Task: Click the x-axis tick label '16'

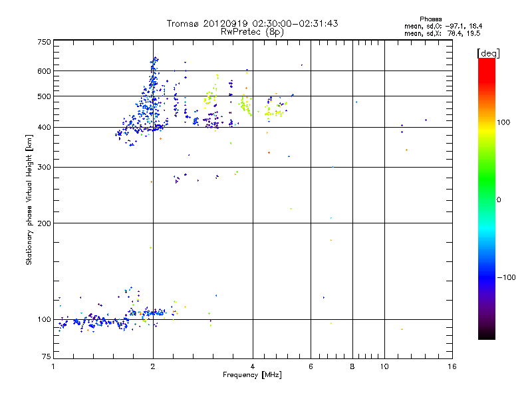Action: pyautogui.click(x=452, y=366)
